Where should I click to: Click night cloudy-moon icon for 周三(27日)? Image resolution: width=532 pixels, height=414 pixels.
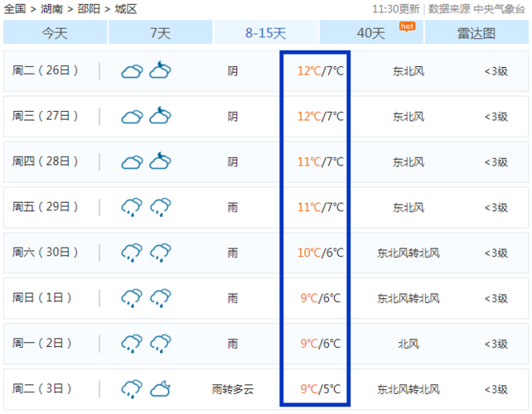[160, 115]
